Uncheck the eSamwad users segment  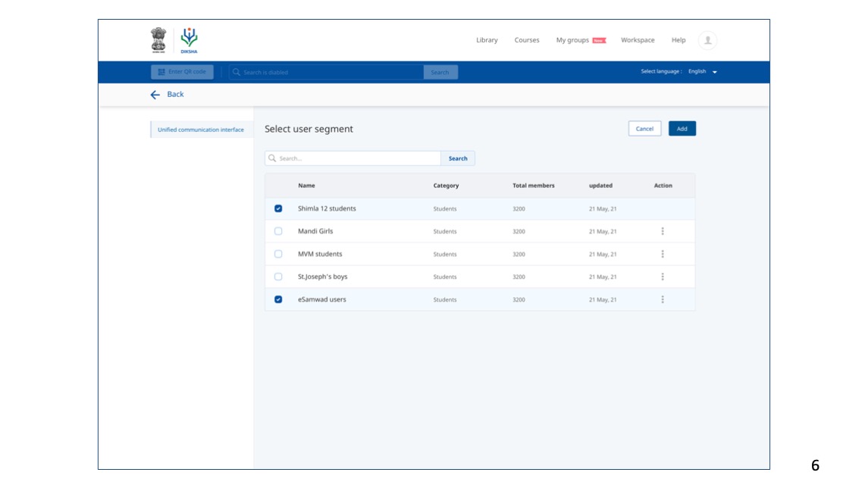[278, 299]
